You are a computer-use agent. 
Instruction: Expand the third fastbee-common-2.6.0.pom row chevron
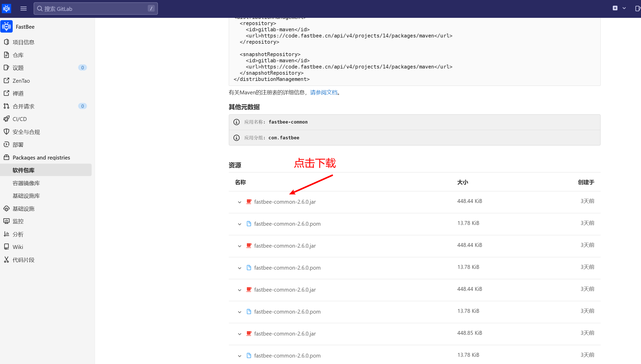click(x=240, y=312)
